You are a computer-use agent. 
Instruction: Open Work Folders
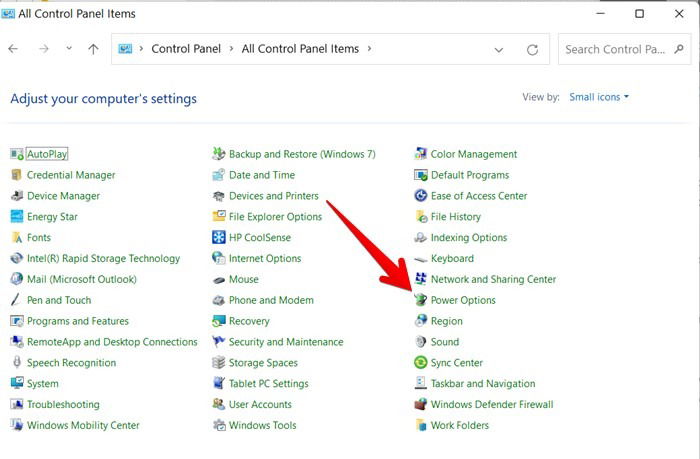[x=459, y=425]
